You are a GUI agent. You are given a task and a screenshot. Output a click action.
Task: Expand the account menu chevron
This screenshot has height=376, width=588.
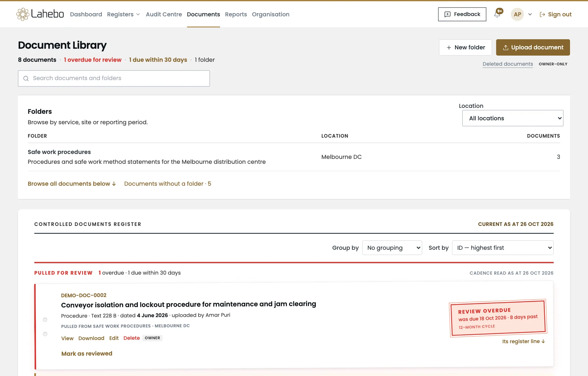pyautogui.click(x=530, y=14)
